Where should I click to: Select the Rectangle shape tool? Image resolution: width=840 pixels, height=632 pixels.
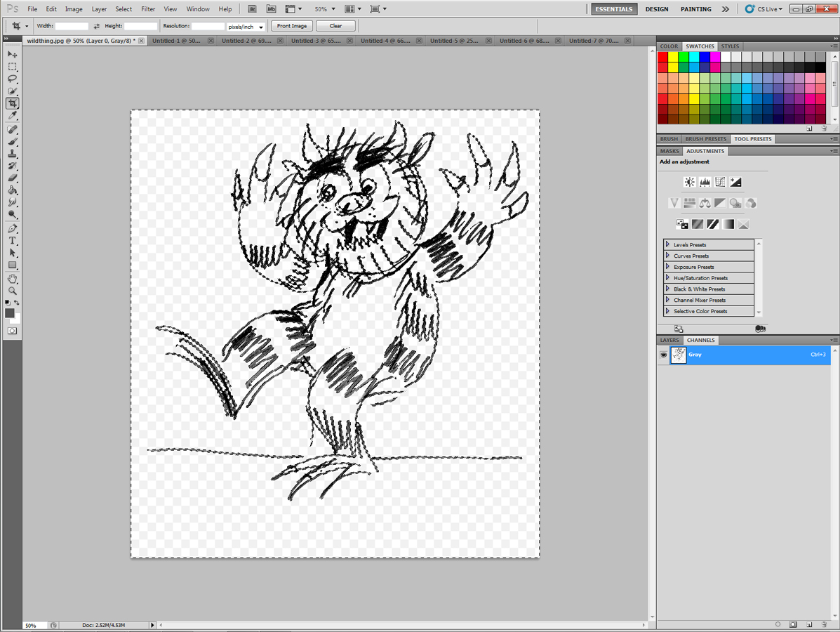[x=13, y=265]
